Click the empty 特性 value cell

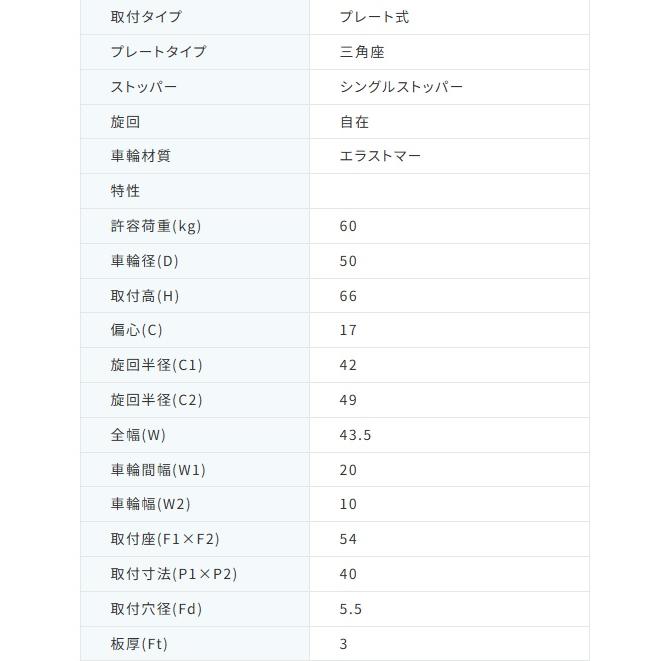point(449,191)
